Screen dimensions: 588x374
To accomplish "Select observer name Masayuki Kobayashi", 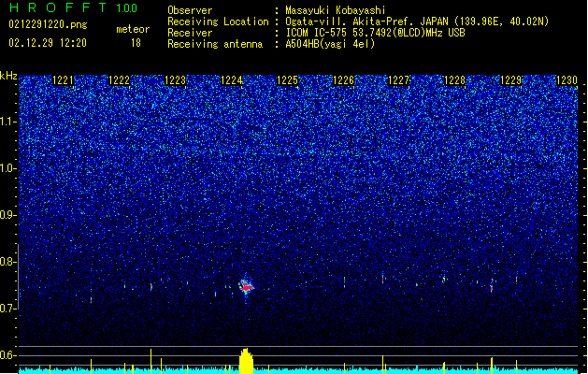I will point(336,10).
